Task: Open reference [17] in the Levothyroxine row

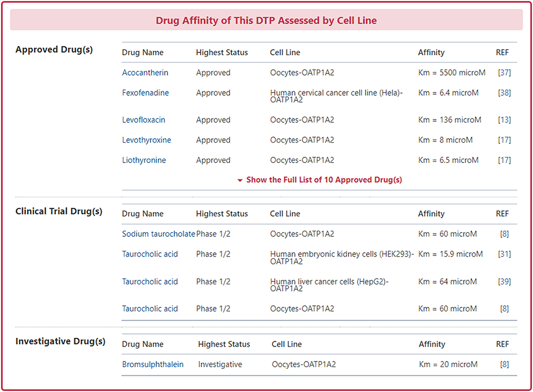Action: click(x=504, y=140)
